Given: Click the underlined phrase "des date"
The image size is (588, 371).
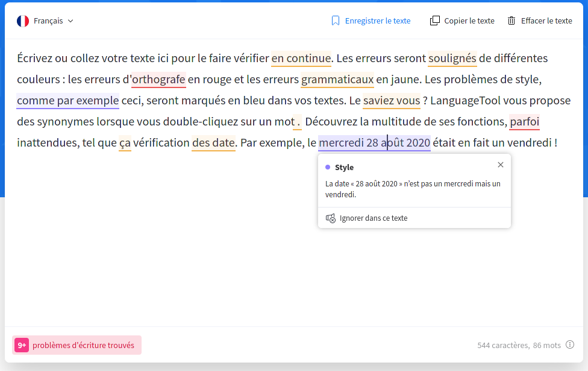Looking at the screenshot, I should 213,142.
